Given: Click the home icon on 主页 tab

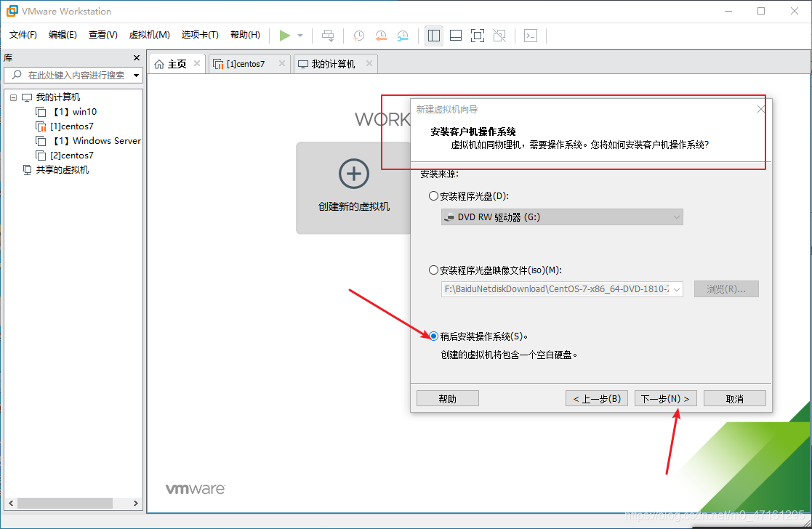Looking at the screenshot, I should (x=159, y=64).
